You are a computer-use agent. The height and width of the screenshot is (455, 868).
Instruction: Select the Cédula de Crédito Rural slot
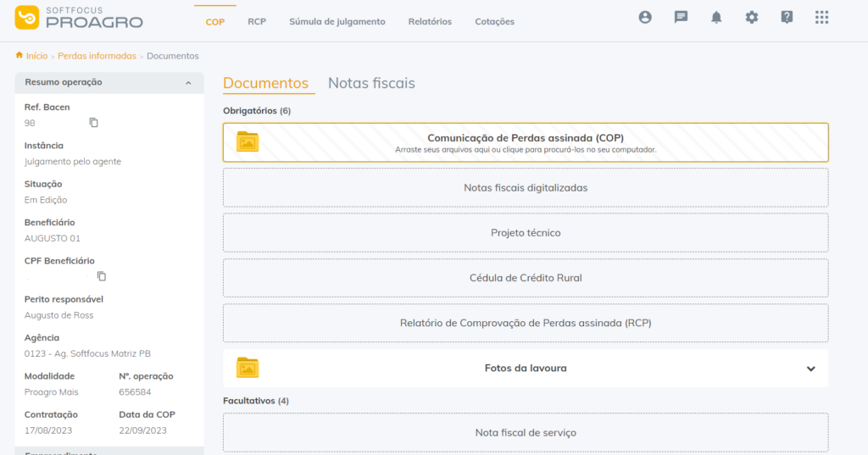pyautogui.click(x=526, y=277)
